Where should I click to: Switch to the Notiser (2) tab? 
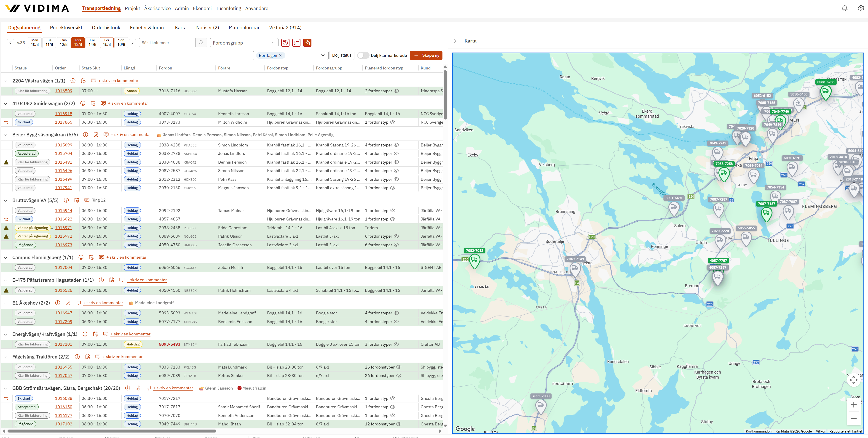pos(208,28)
